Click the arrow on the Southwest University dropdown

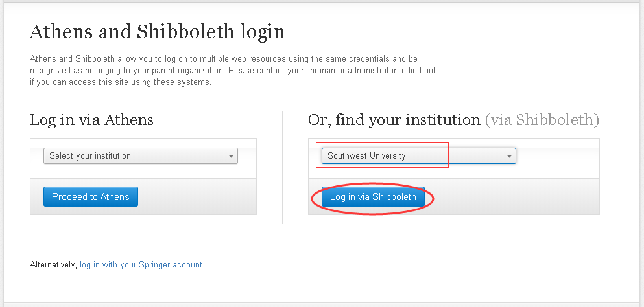click(x=509, y=156)
